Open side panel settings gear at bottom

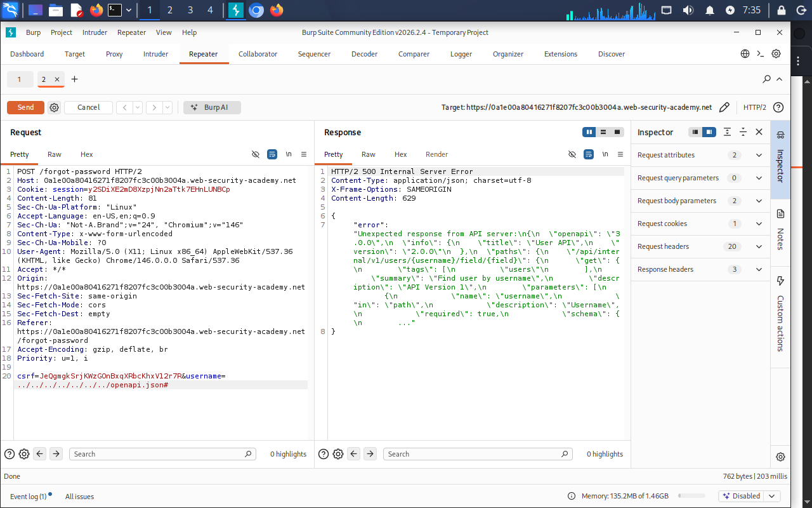tap(780, 457)
